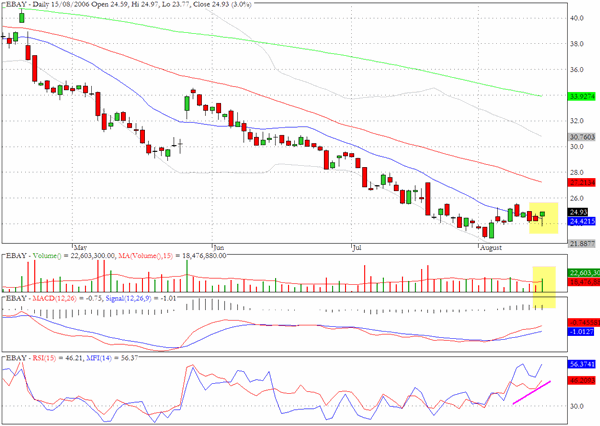Click the May label on the date axis
Viewport: 600px width, 426px height.
(x=80, y=248)
